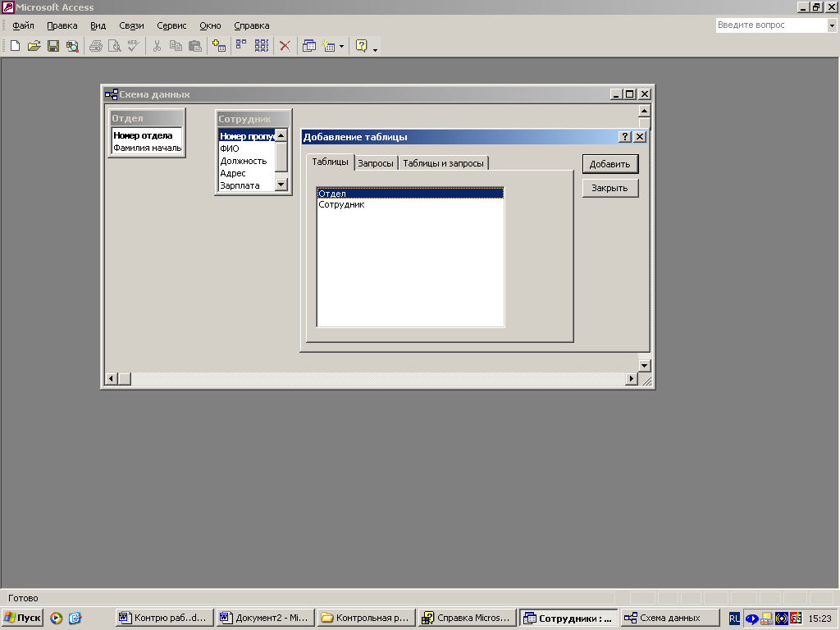Click Схема данных vertical scroll-down arrow
The image size is (840, 630).
click(644, 365)
